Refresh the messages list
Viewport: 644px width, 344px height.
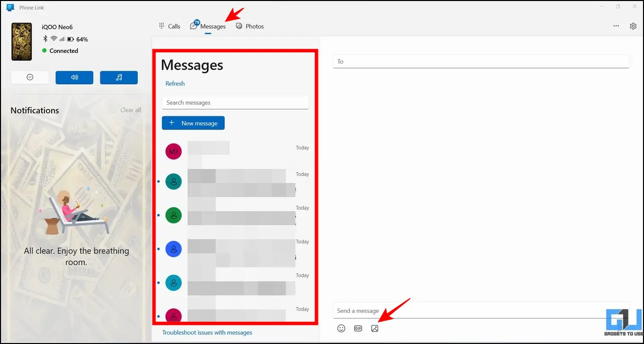click(175, 83)
